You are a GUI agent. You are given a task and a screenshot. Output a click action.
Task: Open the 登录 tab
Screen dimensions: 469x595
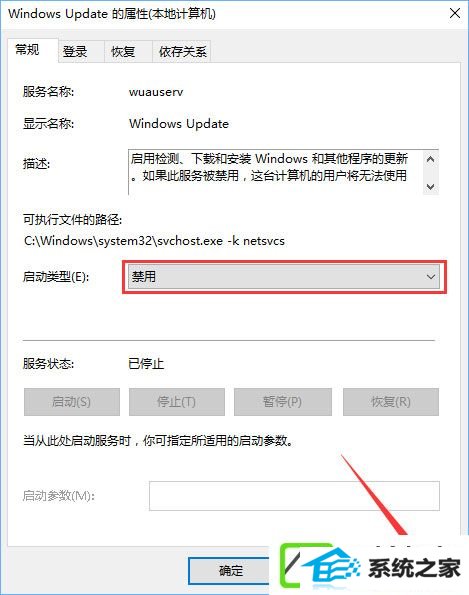pos(75,52)
